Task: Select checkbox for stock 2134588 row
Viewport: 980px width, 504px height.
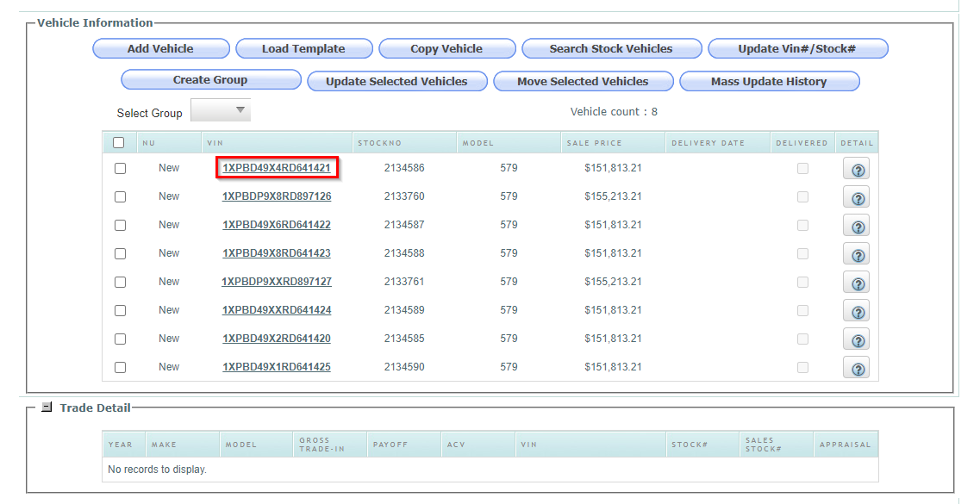Action: pyautogui.click(x=120, y=253)
